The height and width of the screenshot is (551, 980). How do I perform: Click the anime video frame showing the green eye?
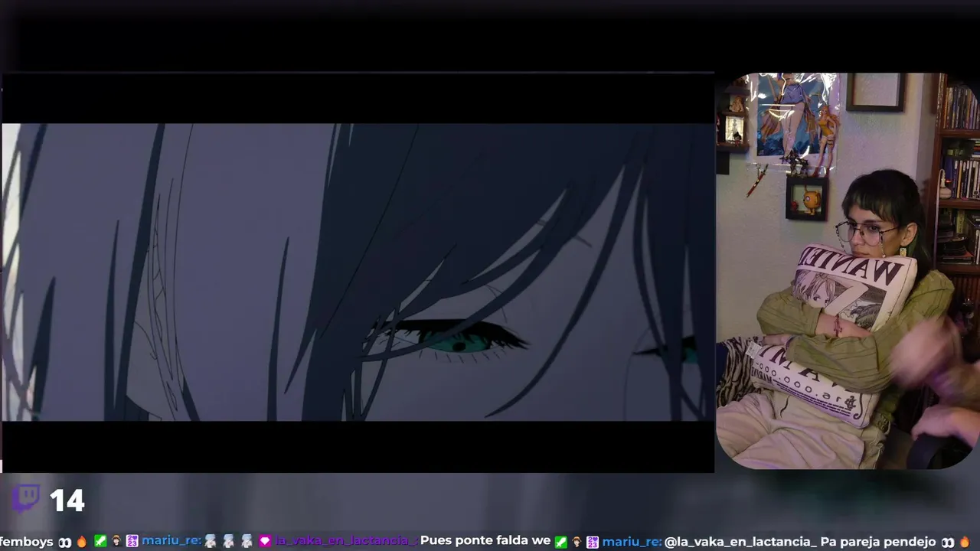pos(358,272)
